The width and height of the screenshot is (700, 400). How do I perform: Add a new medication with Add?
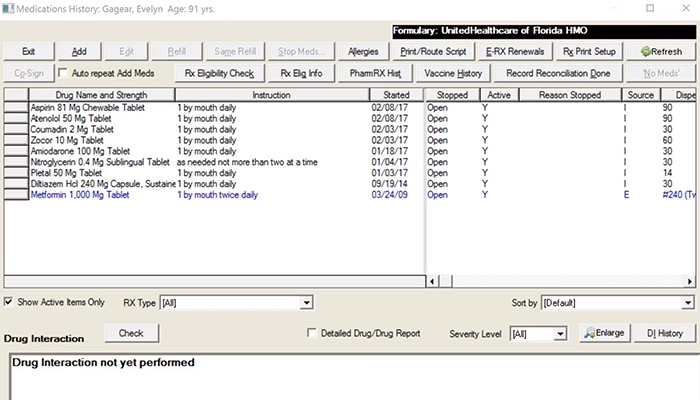coord(79,51)
